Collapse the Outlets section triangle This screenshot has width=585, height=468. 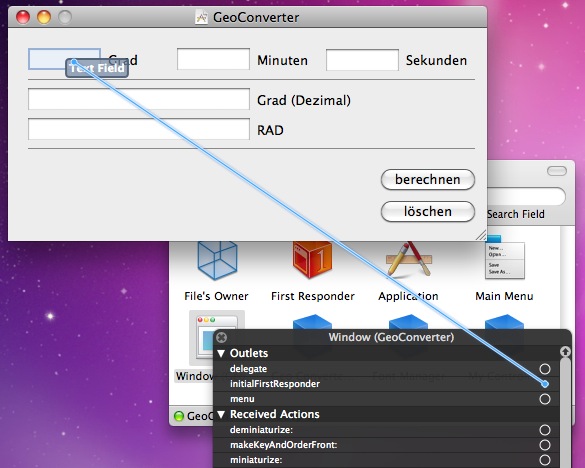coord(221,353)
